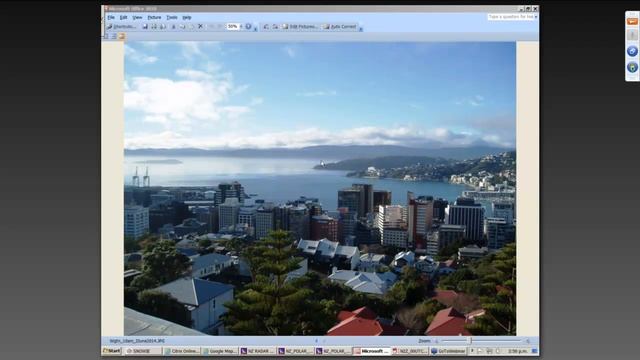Open GoToWebinar taskbar button
The width and height of the screenshot is (640, 360).
tap(449, 351)
